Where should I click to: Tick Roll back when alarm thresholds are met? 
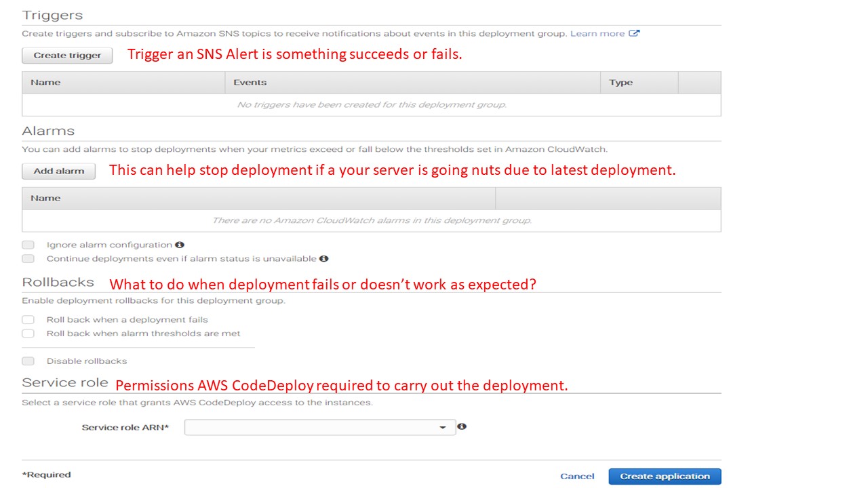28,333
